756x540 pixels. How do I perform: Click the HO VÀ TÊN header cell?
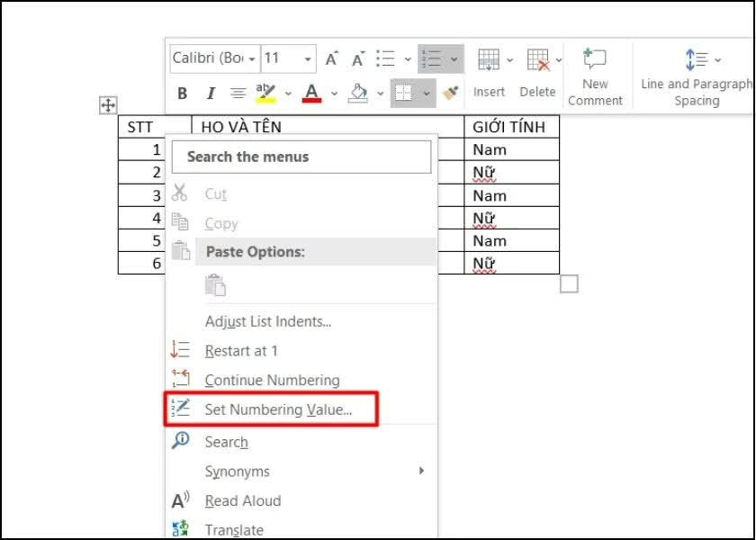[x=328, y=126]
